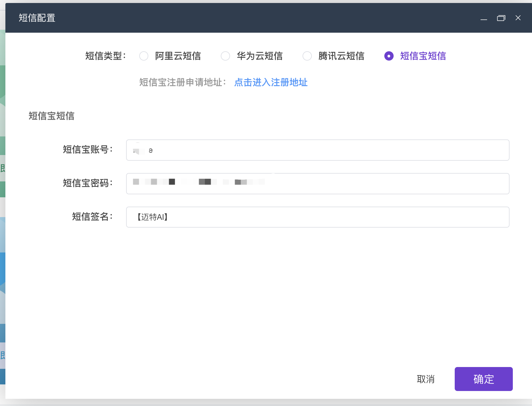Image resolution: width=532 pixels, height=406 pixels.
Task: Select the 短信宝短信 radio option
Action: click(x=389, y=56)
